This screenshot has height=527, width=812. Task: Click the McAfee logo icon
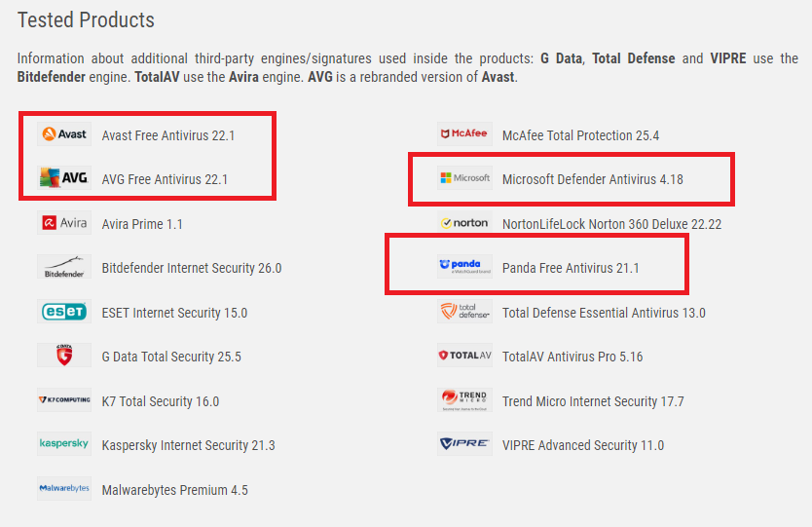click(464, 133)
